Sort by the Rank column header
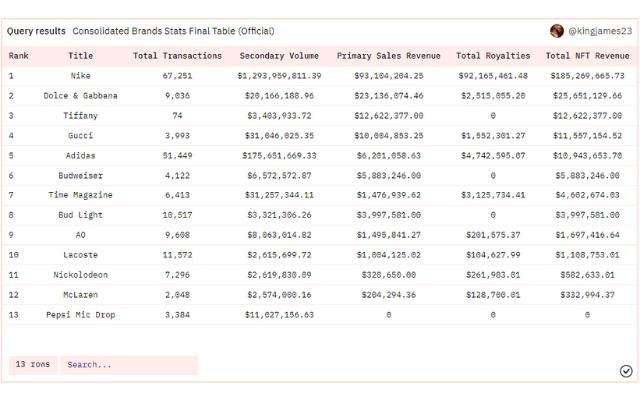Screen dimensions: 640x400 [x=18, y=56]
